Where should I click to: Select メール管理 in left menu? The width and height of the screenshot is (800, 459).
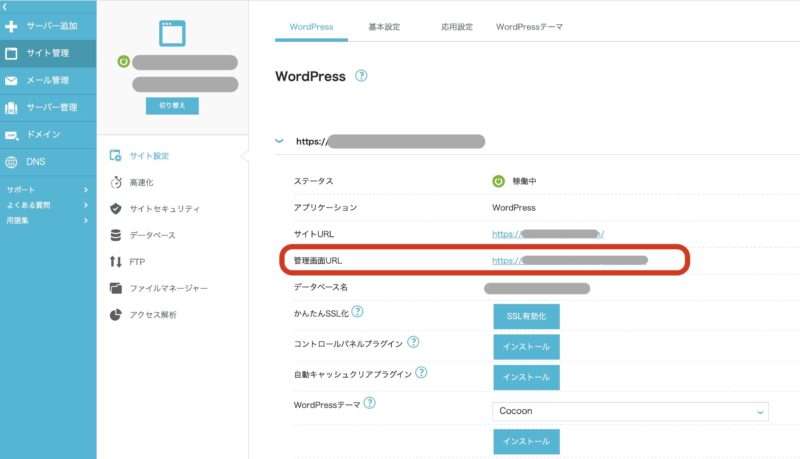(x=48, y=81)
